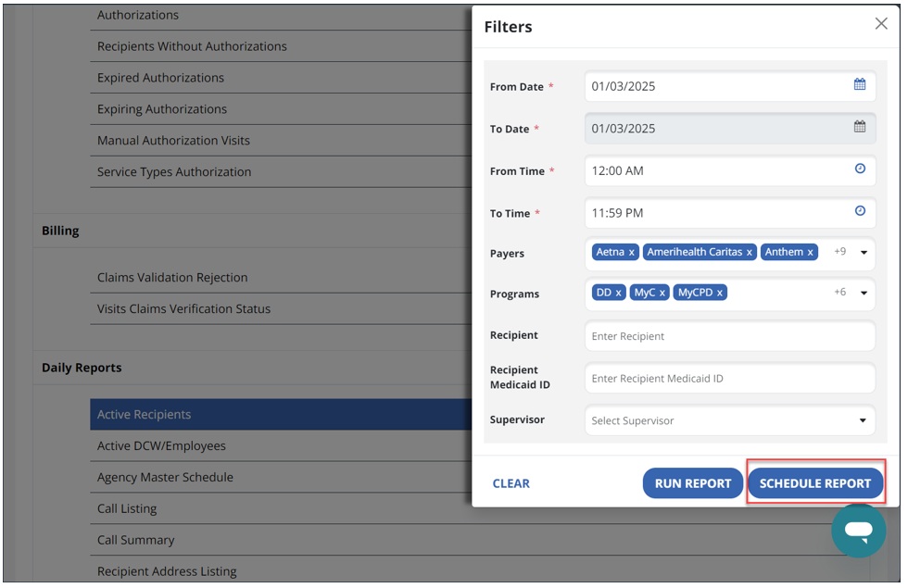Open the Call Summary report

[135, 540]
